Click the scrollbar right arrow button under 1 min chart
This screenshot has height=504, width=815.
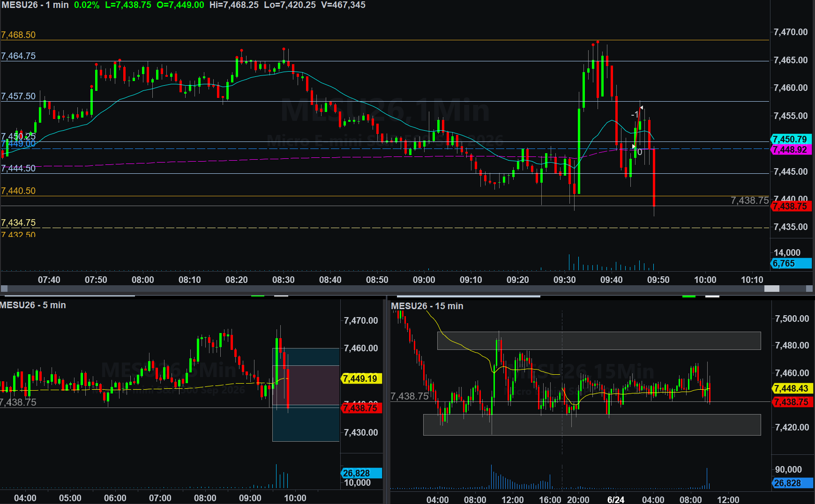(x=809, y=289)
